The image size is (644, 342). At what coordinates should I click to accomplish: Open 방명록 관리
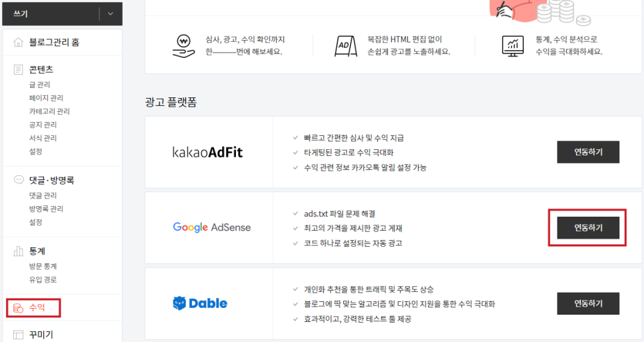click(x=46, y=209)
